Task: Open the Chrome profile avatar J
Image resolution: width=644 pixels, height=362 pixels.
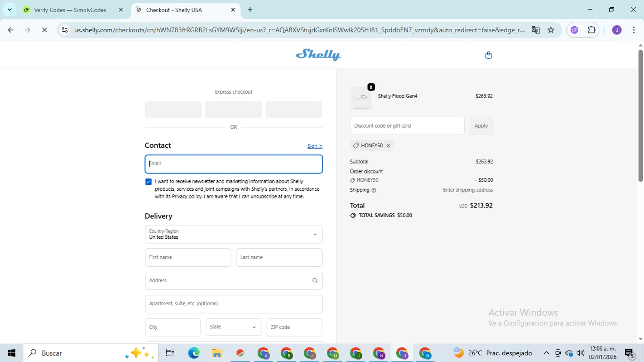Action: tap(617, 30)
